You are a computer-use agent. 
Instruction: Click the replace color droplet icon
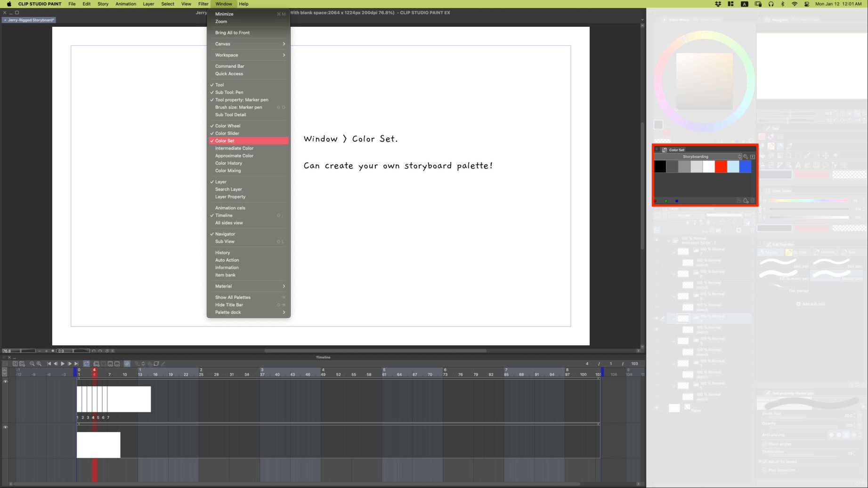[x=746, y=201]
